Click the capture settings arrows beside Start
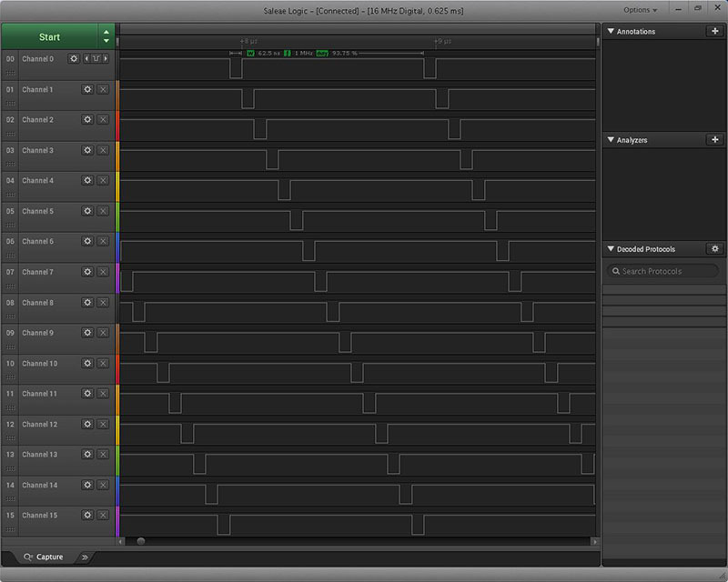Viewport: 728px width, 582px height. (106, 36)
